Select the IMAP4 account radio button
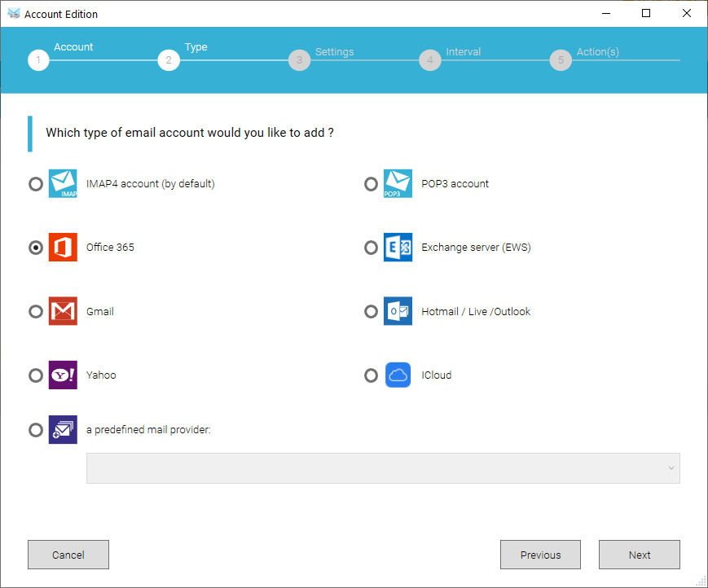 pyautogui.click(x=36, y=184)
